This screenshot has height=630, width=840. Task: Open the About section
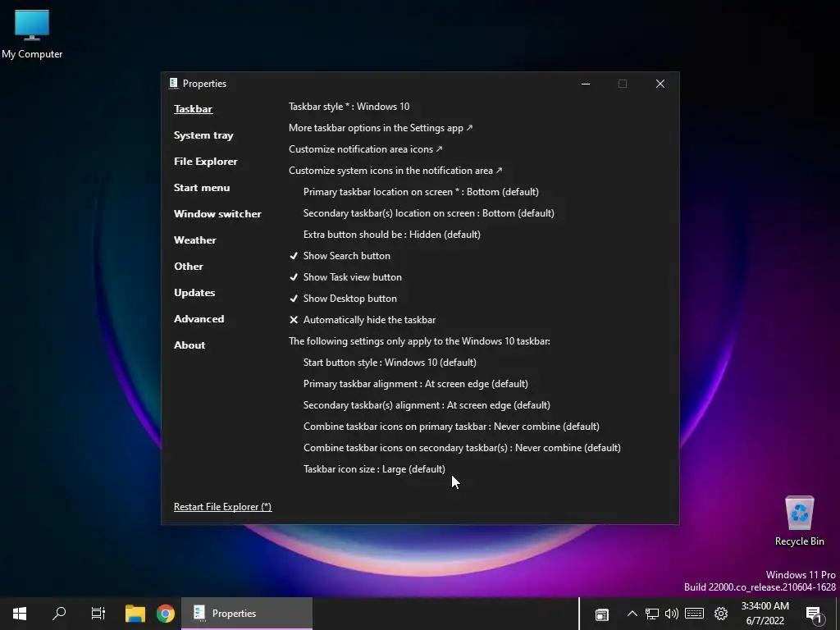pos(189,345)
